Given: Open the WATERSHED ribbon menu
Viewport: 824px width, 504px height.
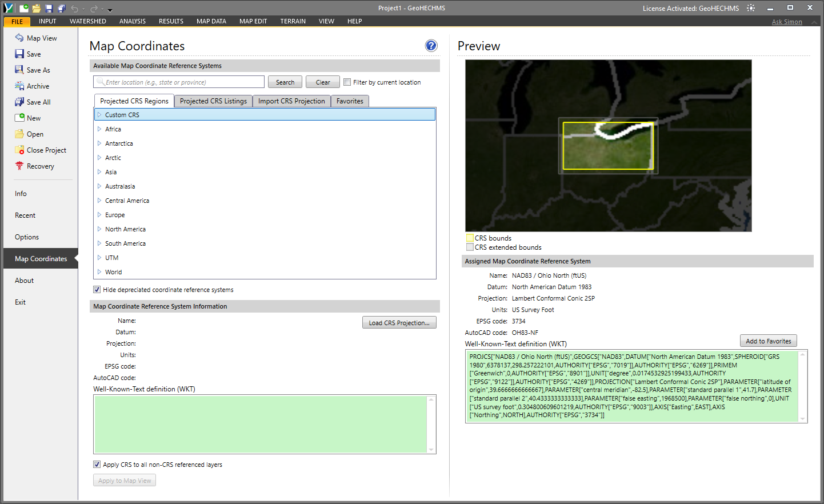Looking at the screenshot, I should click(x=87, y=21).
